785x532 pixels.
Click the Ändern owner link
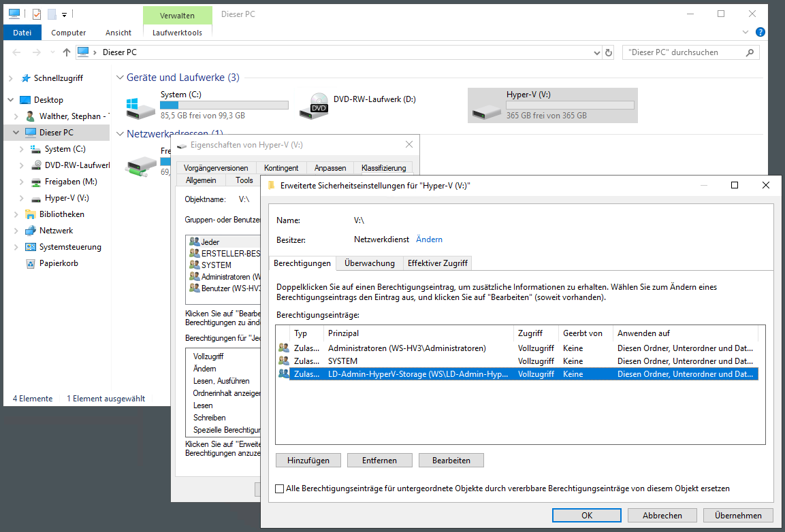(x=429, y=239)
